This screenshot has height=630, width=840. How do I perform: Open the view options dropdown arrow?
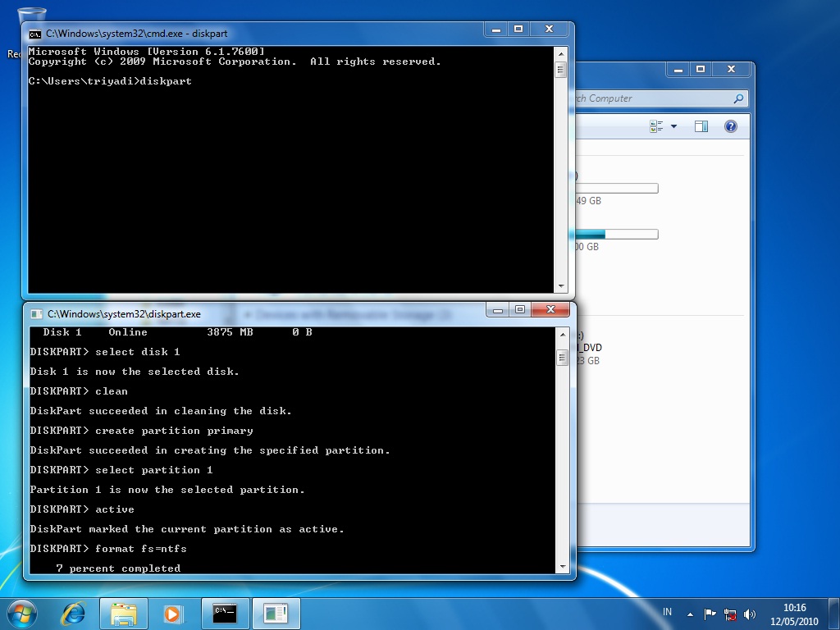674,126
